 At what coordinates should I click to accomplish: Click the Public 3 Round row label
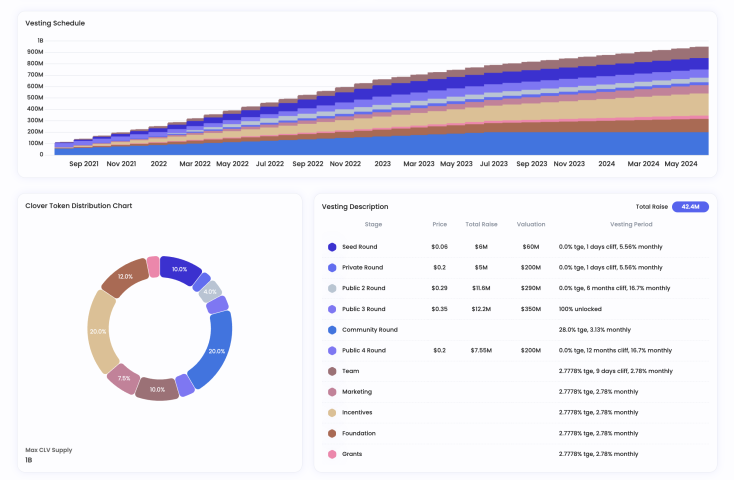[363, 309]
